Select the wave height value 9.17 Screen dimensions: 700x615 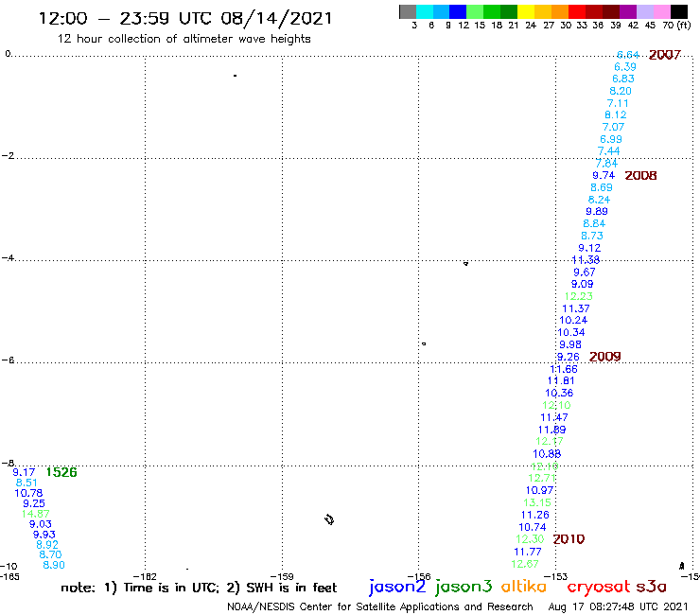(x=24, y=472)
